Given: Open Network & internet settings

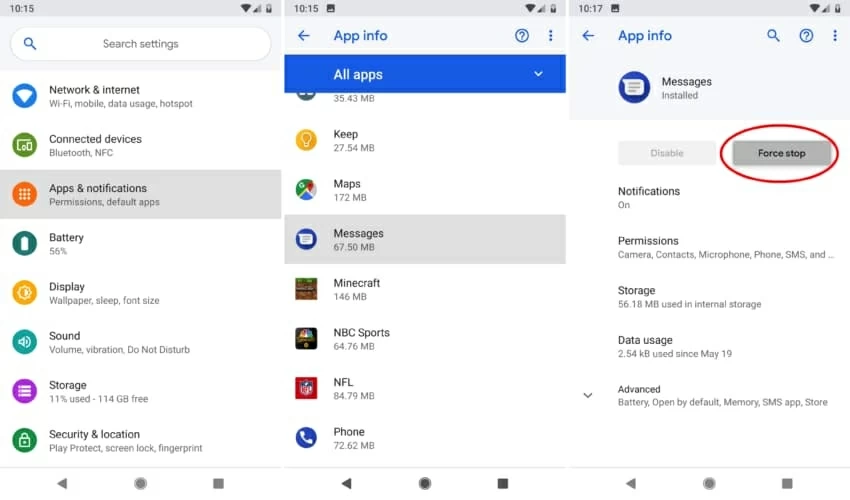Looking at the screenshot, I should pyautogui.click(x=140, y=96).
